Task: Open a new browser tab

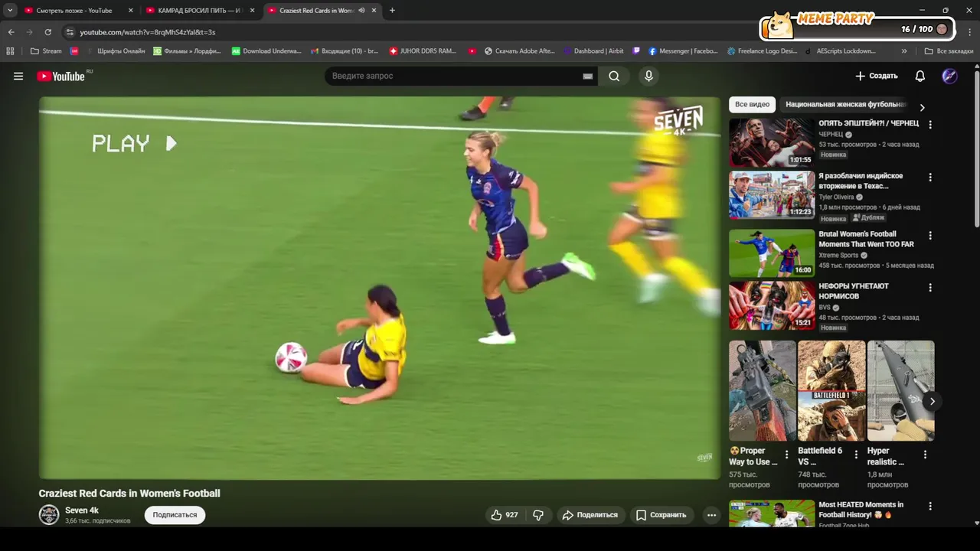Action: 392,11
